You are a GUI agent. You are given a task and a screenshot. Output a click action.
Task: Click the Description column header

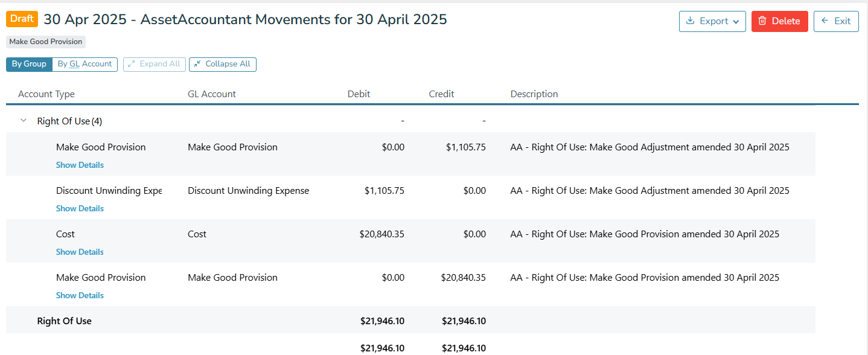click(x=534, y=94)
